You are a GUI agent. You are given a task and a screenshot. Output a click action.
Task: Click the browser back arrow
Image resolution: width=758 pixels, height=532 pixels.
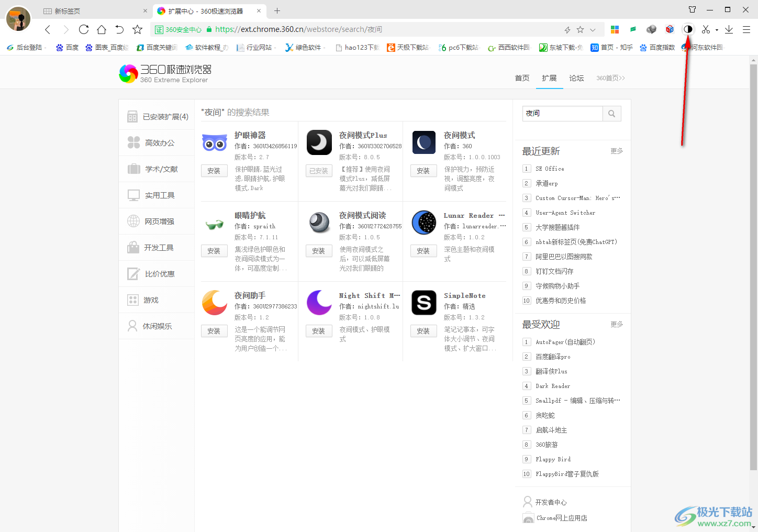(48, 29)
